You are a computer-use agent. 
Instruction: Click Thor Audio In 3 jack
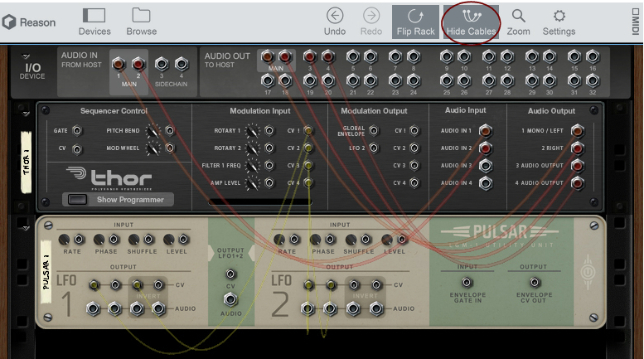point(485,166)
